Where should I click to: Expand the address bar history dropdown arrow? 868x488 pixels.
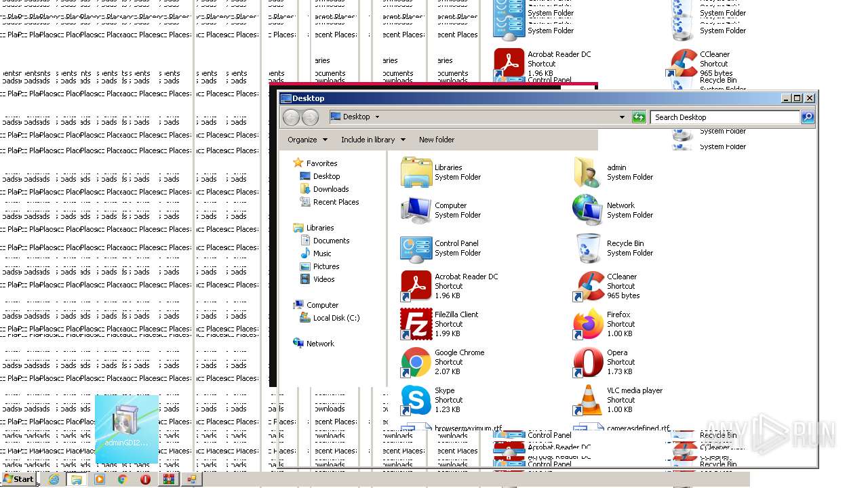tap(622, 117)
